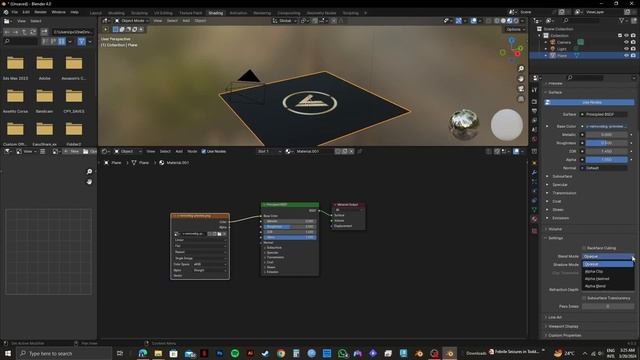Adjust the Roughness slider in properties

pyautogui.click(x=606, y=143)
